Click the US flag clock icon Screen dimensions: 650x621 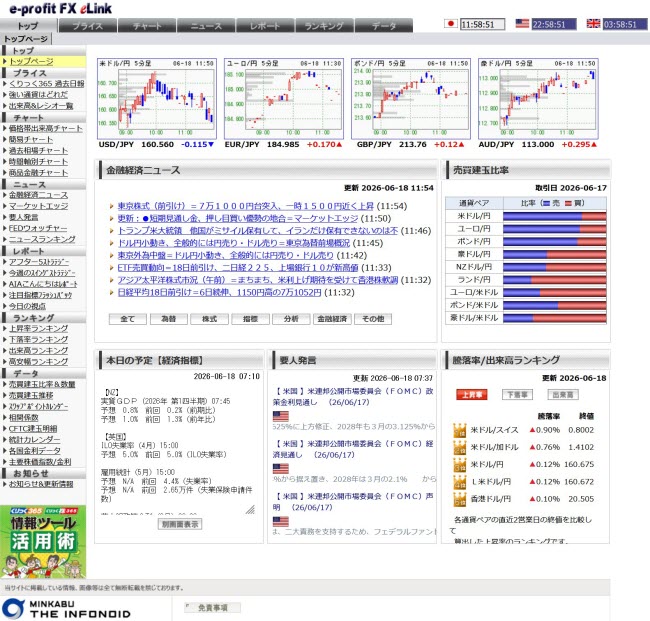(x=522, y=24)
